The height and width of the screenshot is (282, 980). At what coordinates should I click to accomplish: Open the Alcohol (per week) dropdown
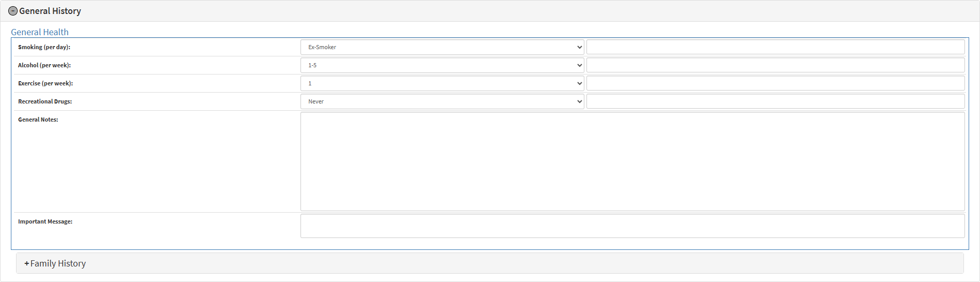[x=442, y=65]
